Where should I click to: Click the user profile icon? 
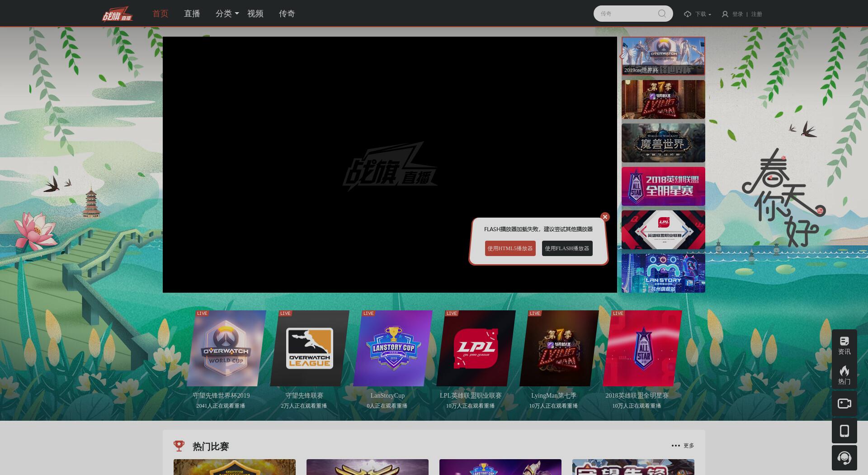pyautogui.click(x=725, y=14)
